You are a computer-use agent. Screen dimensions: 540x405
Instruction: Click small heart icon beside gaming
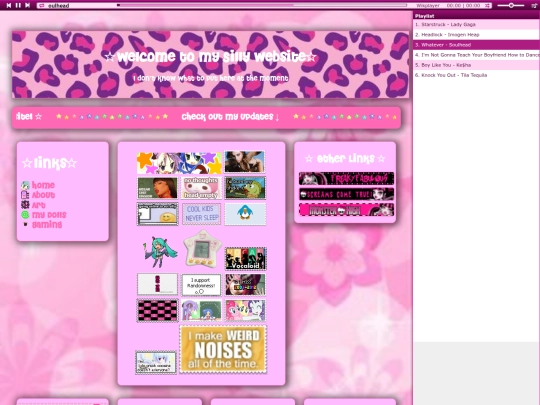point(25,224)
